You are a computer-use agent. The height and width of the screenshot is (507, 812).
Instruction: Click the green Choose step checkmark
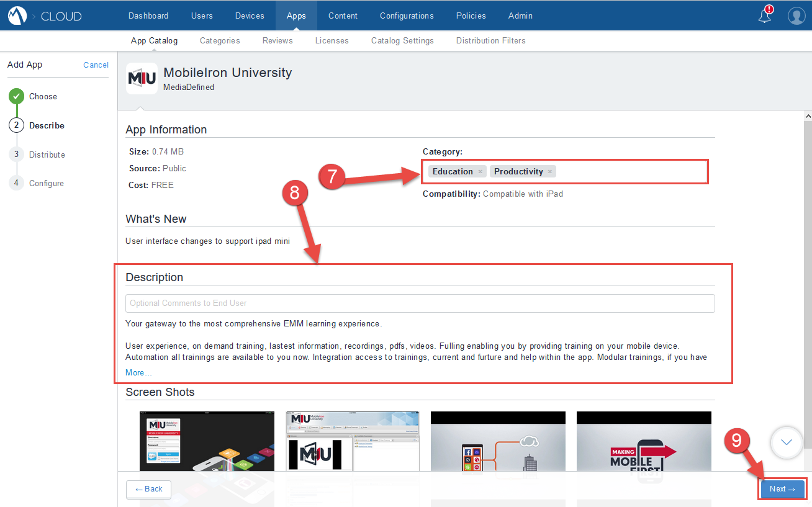coord(16,96)
